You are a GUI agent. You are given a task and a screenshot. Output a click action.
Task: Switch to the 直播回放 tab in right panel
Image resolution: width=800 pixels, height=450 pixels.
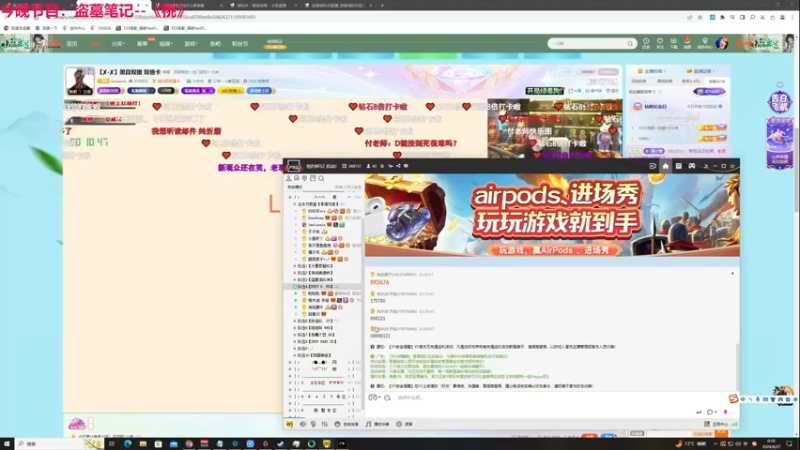pos(702,71)
